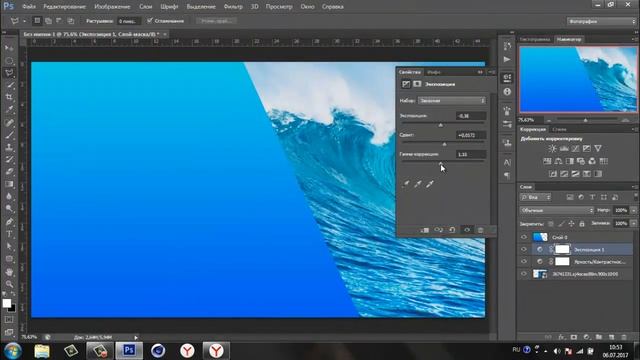Open the collapsed Paragraph panel icon
Viewport: 640px width, 360px height.
[x=507, y=176]
